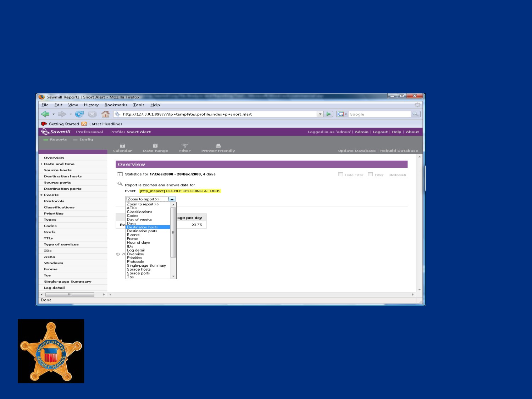Click the About link in the Sawmill header
The width and height of the screenshot is (532, 399).
(412, 132)
